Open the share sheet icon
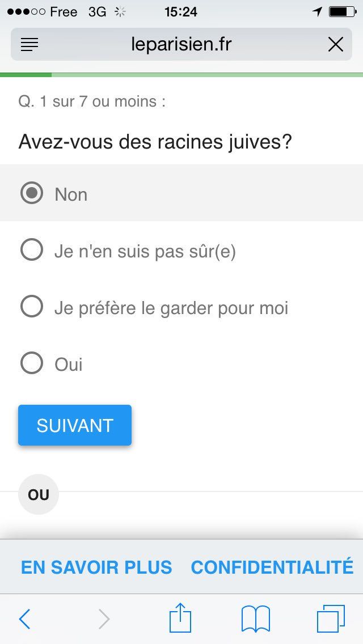The height and width of the screenshot is (644, 363). coord(180,618)
